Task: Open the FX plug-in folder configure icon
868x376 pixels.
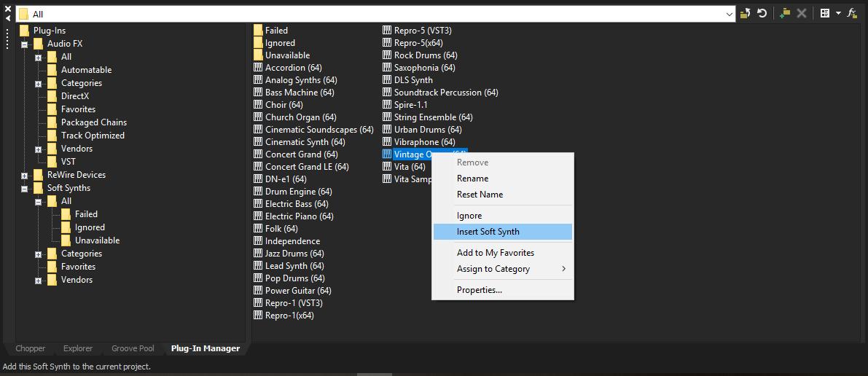Action: coord(853,13)
